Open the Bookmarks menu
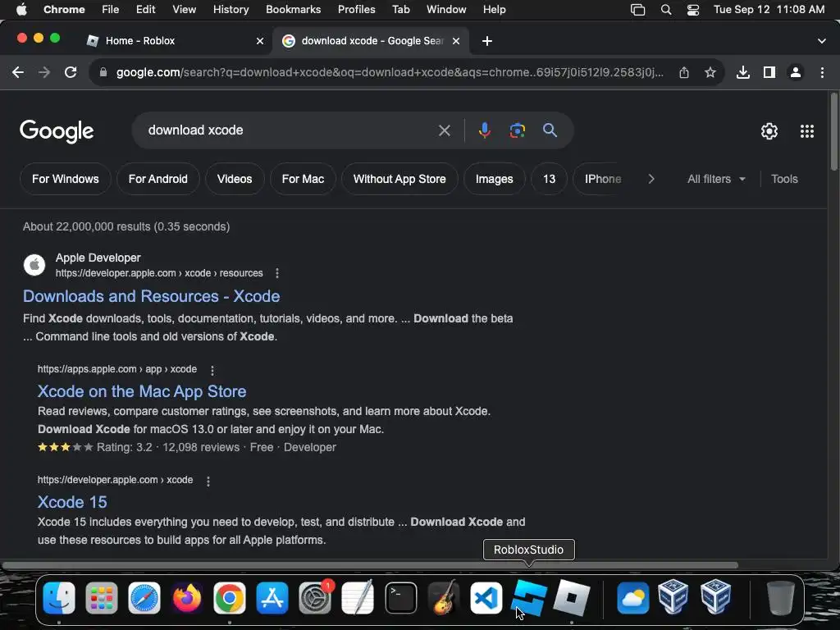840x630 pixels. pyautogui.click(x=293, y=10)
